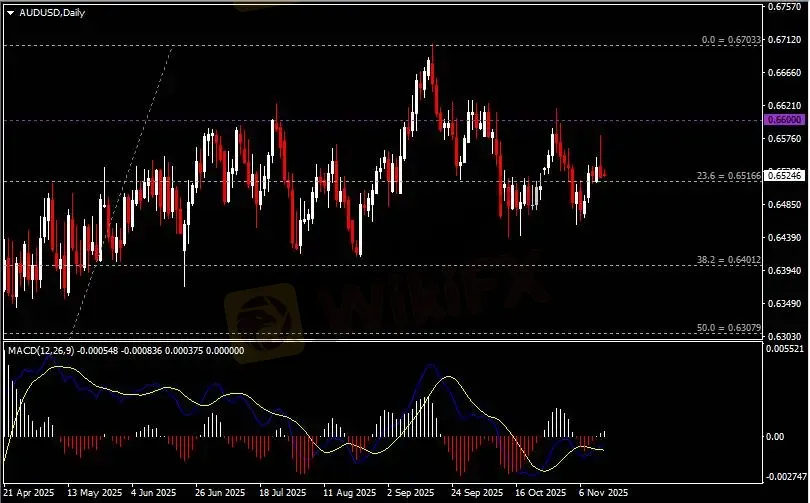This screenshot has width=810, height=503.
Task: Click the MACD zero level 0.00 label
Action: (x=775, y=437)
